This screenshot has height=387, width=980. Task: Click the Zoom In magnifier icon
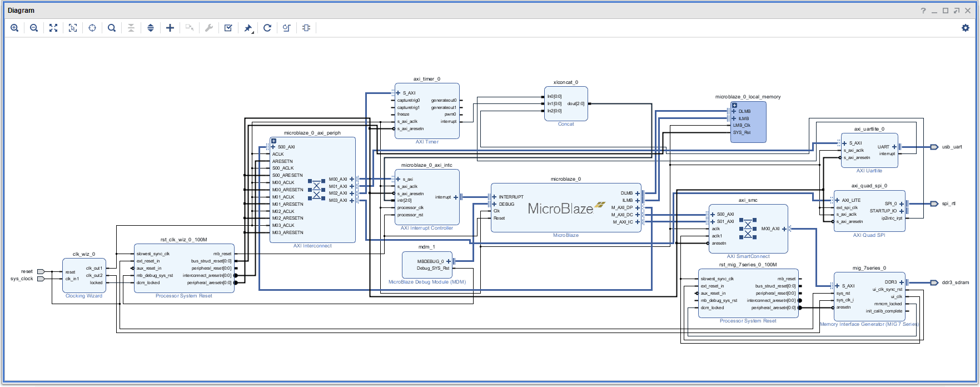(x=14, y=28)
